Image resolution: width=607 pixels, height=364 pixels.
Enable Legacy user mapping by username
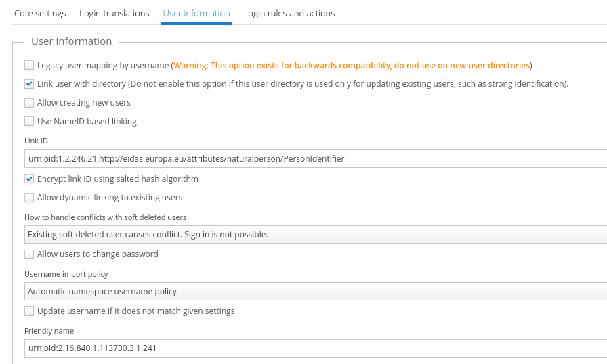coord(29,66)
